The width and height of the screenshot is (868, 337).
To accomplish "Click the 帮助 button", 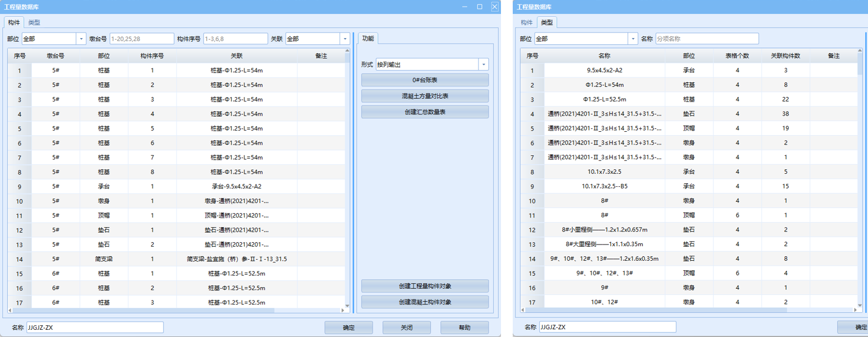I will (x=464, y=327).
